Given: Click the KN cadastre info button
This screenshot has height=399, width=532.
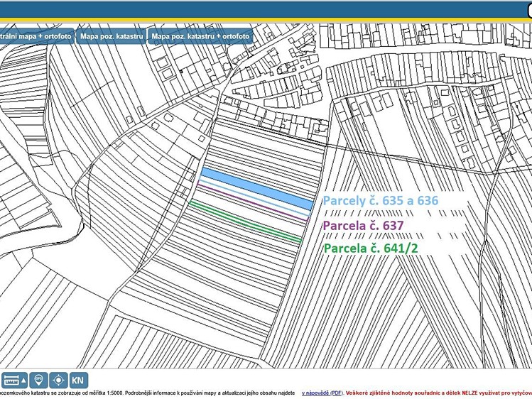Looking at the screenshot, I should pos(78,381).
